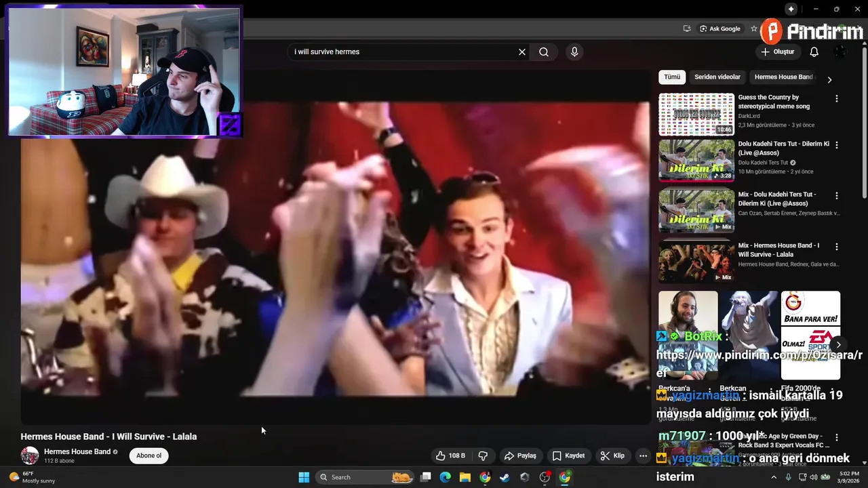Open Hermes House Band channel name

click(77, 451)
